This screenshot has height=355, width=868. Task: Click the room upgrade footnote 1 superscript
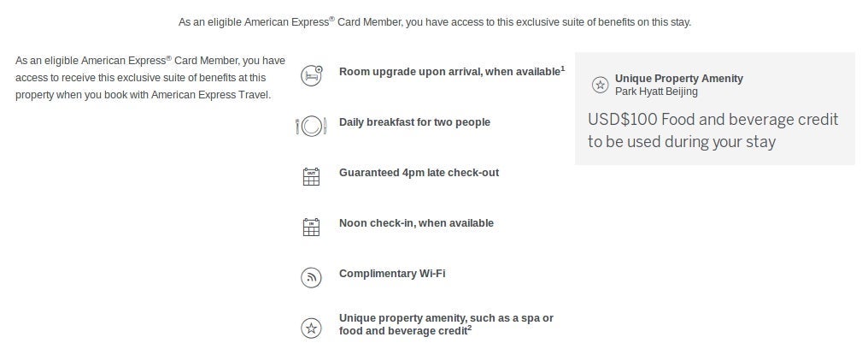tap(563, 68)
